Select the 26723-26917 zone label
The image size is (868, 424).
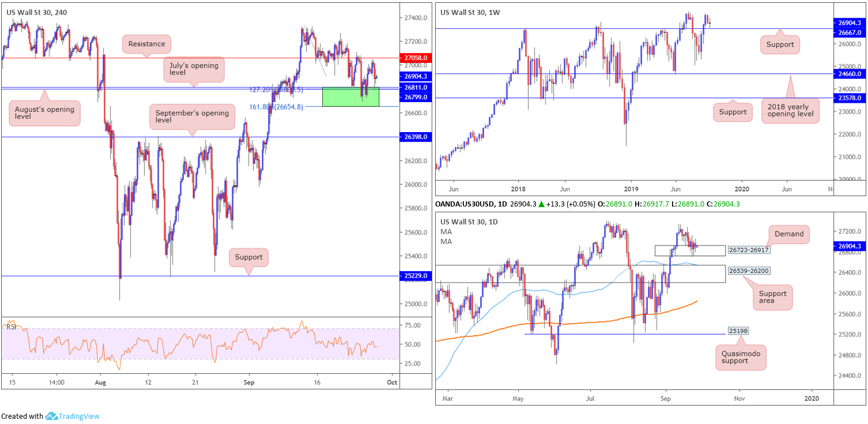[749, 250]
